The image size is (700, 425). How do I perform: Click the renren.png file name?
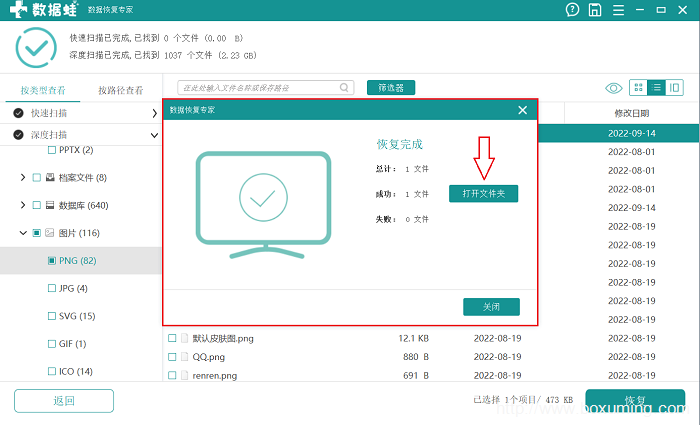[215, 376]
